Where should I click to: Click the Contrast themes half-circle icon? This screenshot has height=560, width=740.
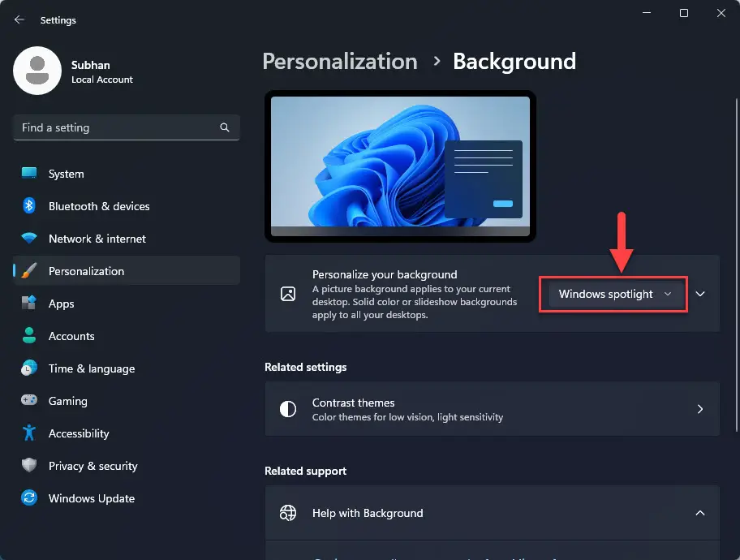(288, 409)
